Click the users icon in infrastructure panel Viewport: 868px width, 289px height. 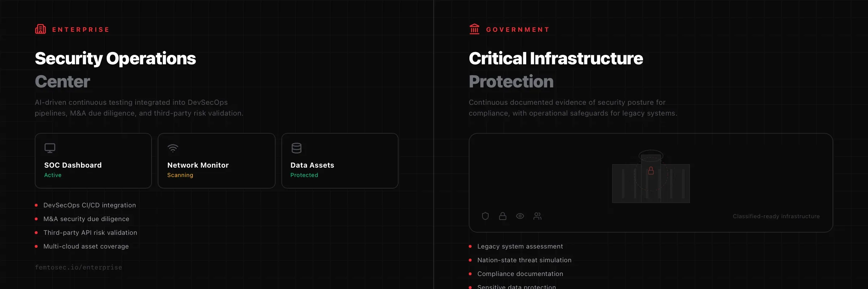pos(537,216)
